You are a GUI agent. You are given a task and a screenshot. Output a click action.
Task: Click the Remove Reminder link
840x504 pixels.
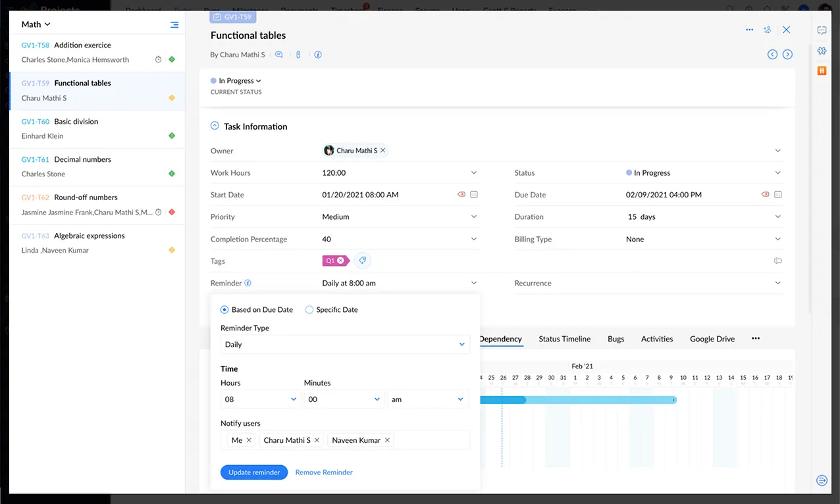point(324,472)
